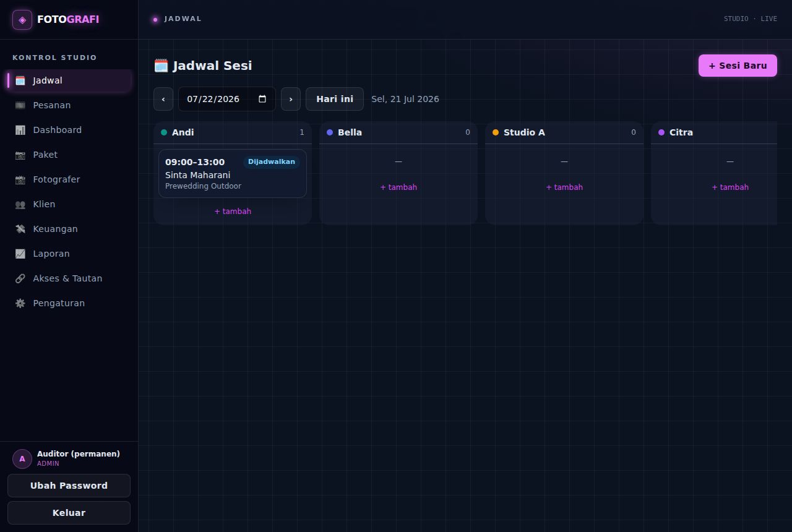Click the calendar emoji beside Jadwal Sesi

click(161, 66)
